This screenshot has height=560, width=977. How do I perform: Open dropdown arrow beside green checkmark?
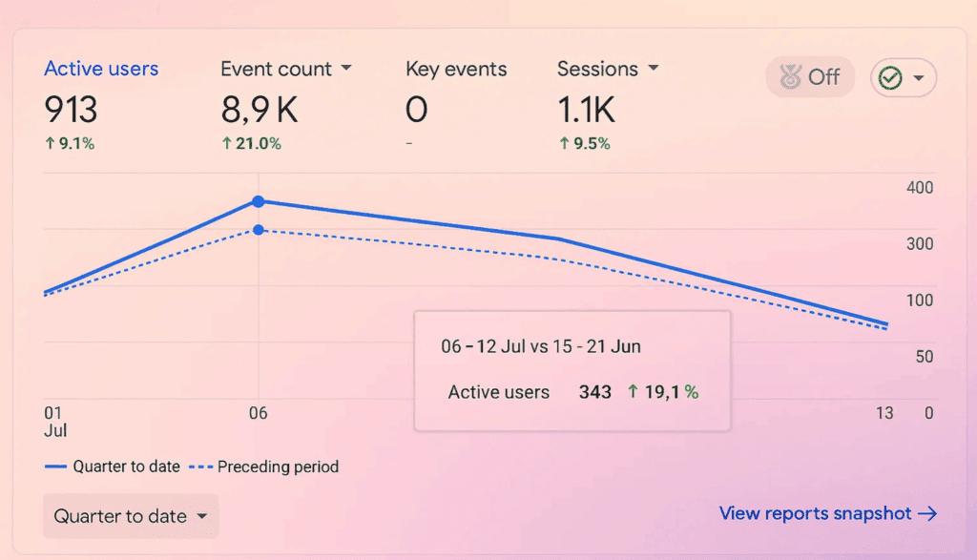click(x=919, y=78)
